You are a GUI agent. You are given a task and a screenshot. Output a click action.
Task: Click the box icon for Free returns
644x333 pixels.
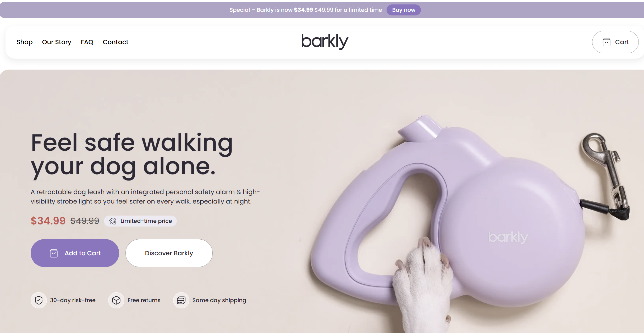116,300
